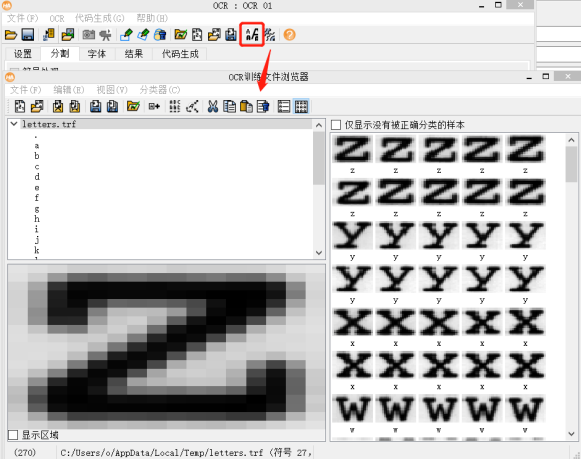Open the OCR training file browser icon
The width and height of the screenshot is (581, 459).
(x=252, y=35)
